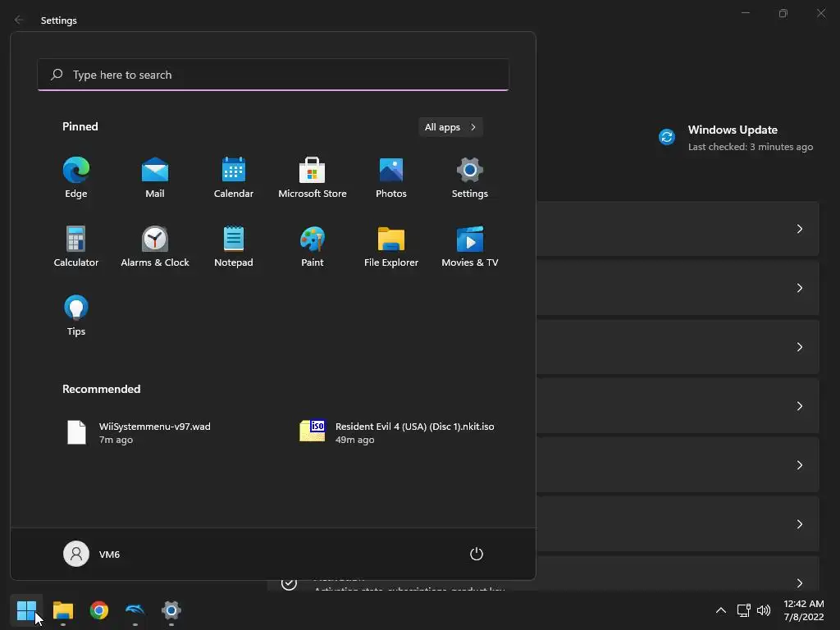Viewport: 840px width, 630px height.
Task: Launch the Calculator app
Action: (76, 246)
